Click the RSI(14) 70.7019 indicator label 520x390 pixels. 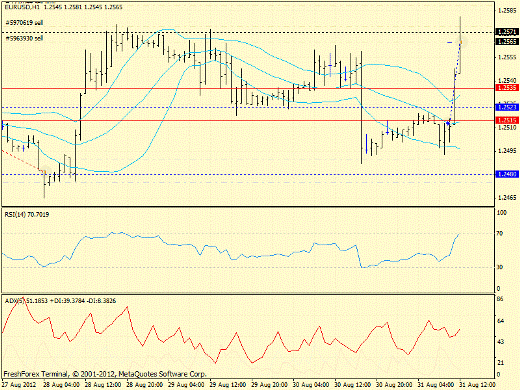[x=27, y=215]
